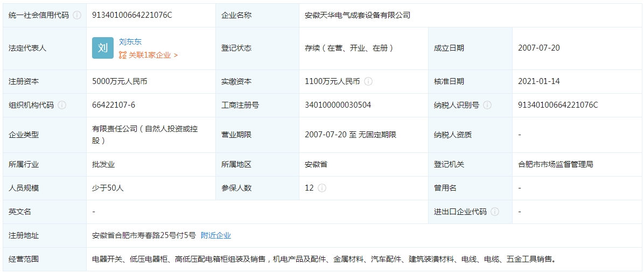Image resolution: width=644 pixels, height=273 pixels.
Task: Select the 统一社会信用代码 value 91340100664221076C
Action: coord(132,15)
